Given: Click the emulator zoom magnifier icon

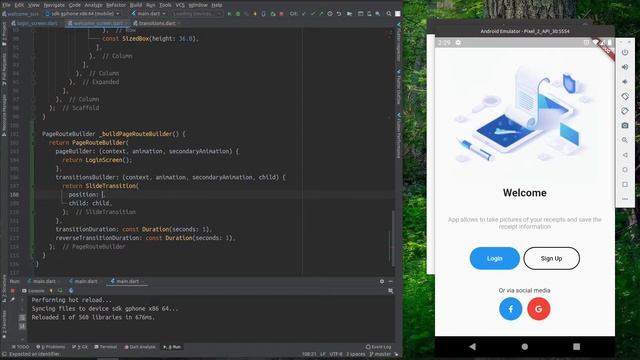Looking at the screenshot, I should click(x=625, y=140).
